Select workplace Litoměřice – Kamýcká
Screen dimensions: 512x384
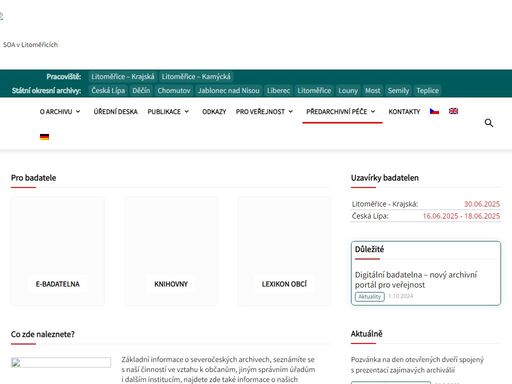(196, 77)
